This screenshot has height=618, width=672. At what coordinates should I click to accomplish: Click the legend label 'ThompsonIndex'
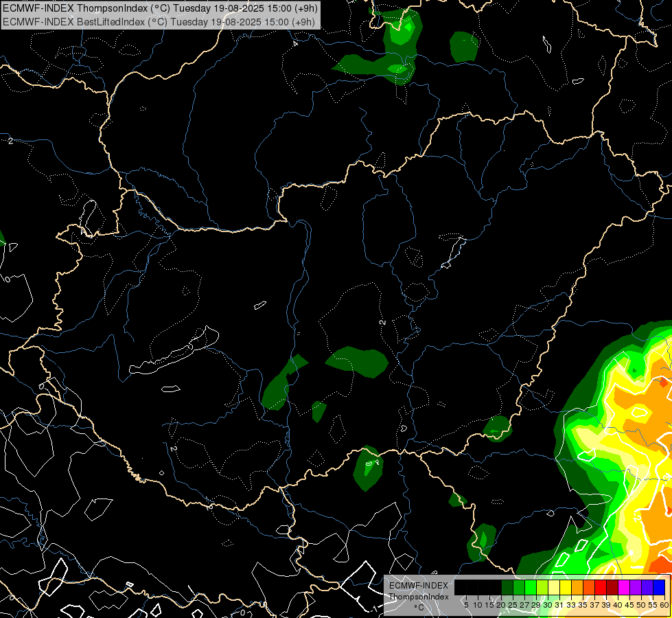[419, 597]
